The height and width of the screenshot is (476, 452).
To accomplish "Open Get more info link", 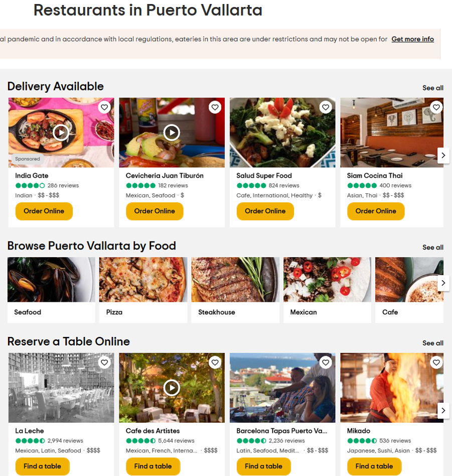I will click(412, 39).
